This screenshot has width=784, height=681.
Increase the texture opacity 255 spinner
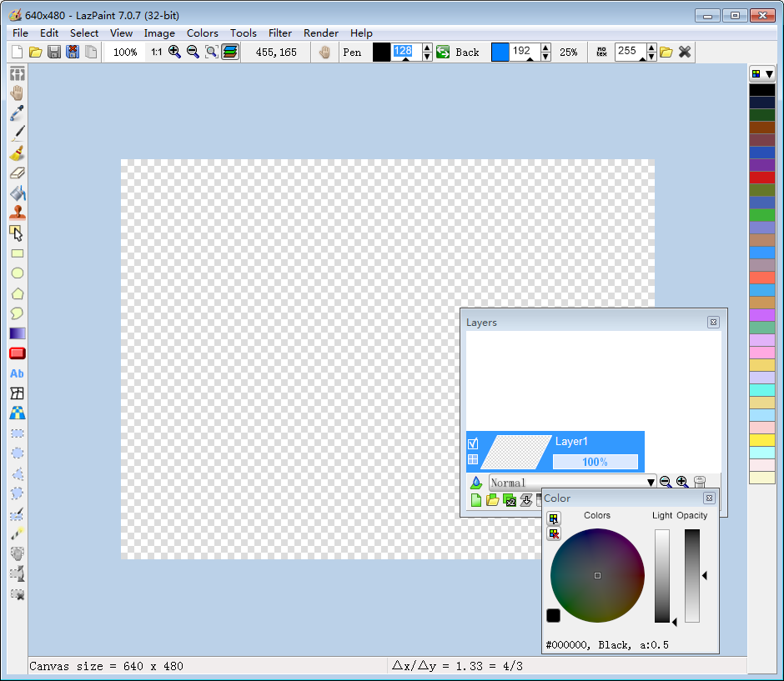pos(651,48)
